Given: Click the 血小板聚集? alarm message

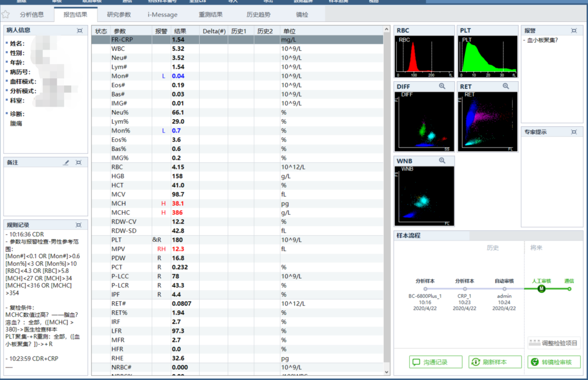Looking at the screenshot, I should [x=543, y=40].
